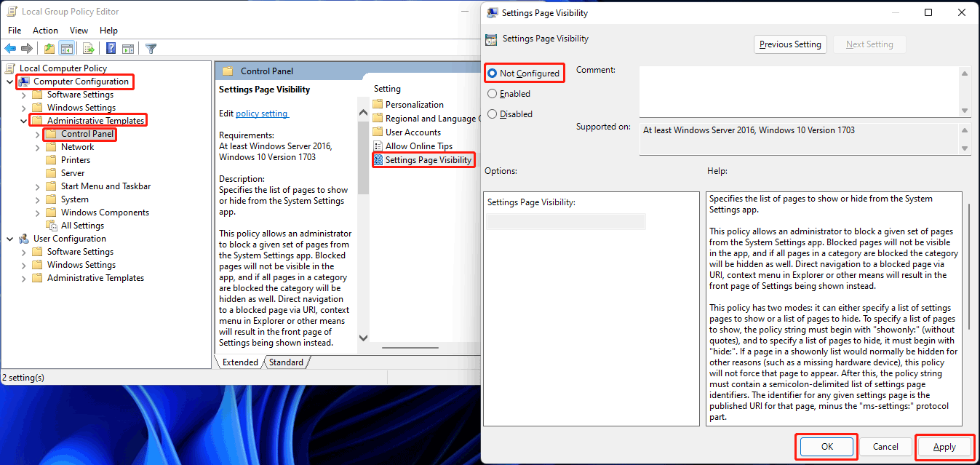Click the Forward navigation arrow in toolbar
This screenshot has height=465, width=980.
coord(26,48)
